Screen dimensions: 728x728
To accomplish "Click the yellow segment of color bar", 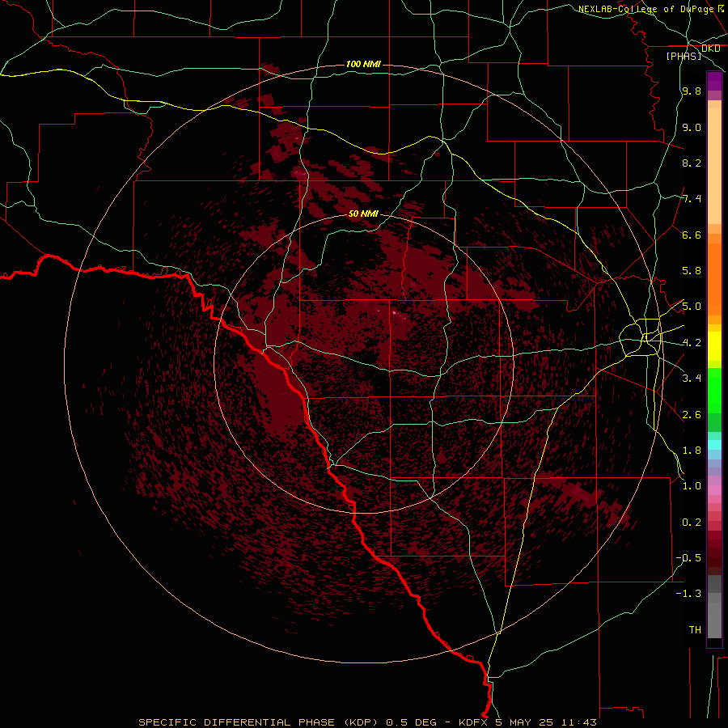I will click(x=714, y=346).
